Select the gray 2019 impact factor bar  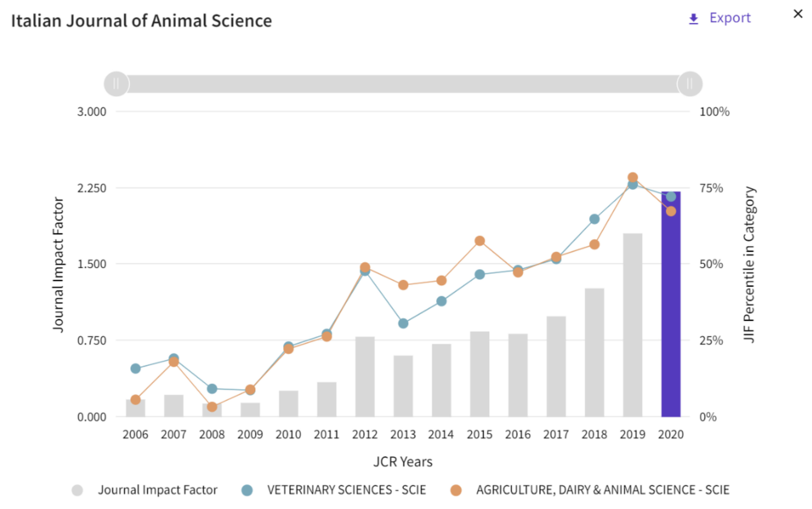tap(632, 325)
